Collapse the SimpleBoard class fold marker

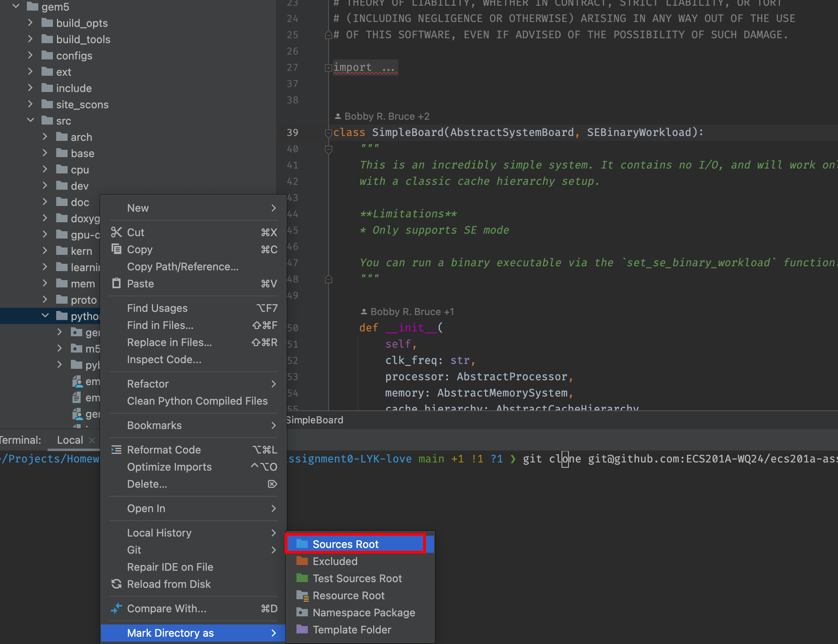(x=328, y=133)
